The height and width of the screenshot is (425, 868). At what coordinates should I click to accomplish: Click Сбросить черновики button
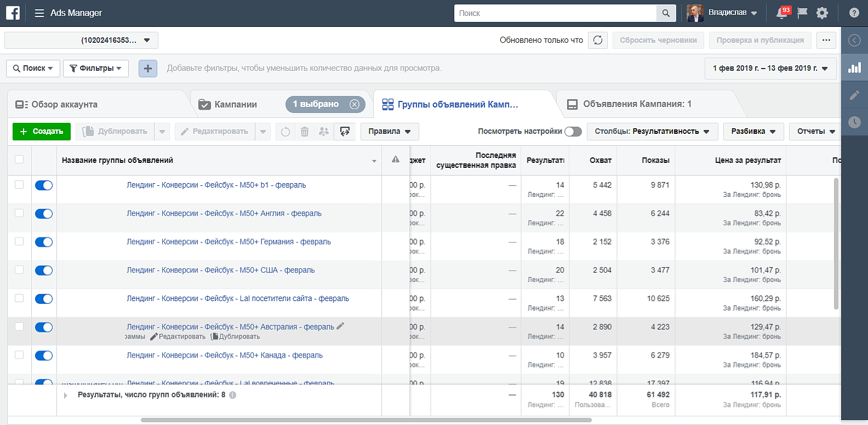point(658,40)
